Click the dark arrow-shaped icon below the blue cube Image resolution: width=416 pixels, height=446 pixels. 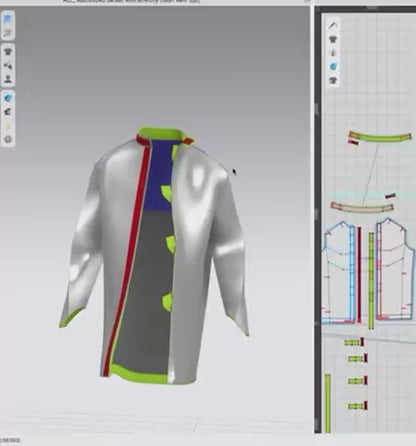coord(8,112)
